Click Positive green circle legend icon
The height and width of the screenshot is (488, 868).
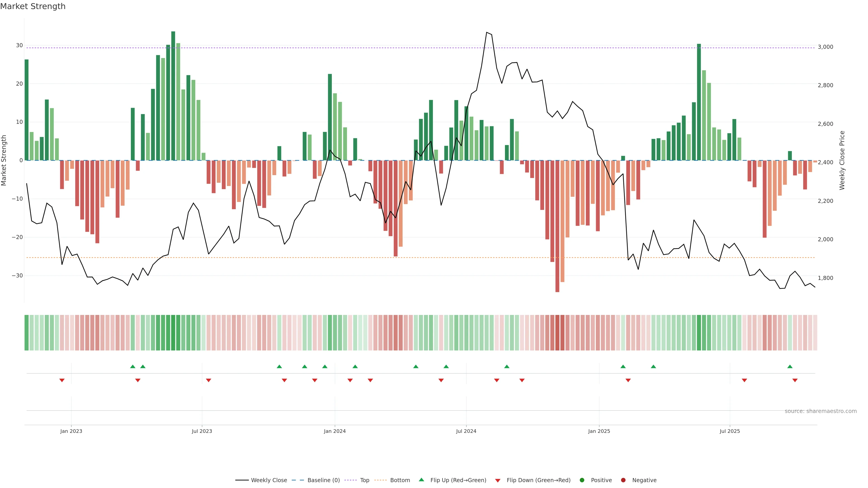coord(582,480)
